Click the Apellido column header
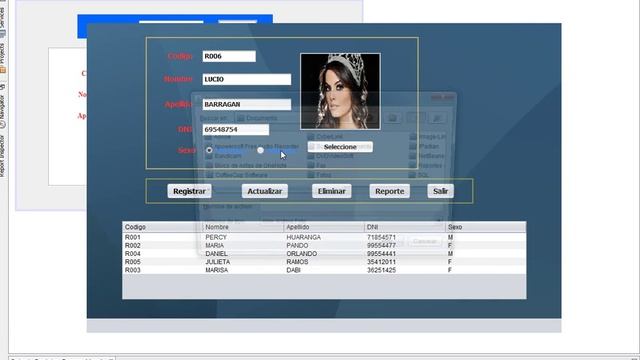Screen dimensions: 640x360 pos(324,227)
